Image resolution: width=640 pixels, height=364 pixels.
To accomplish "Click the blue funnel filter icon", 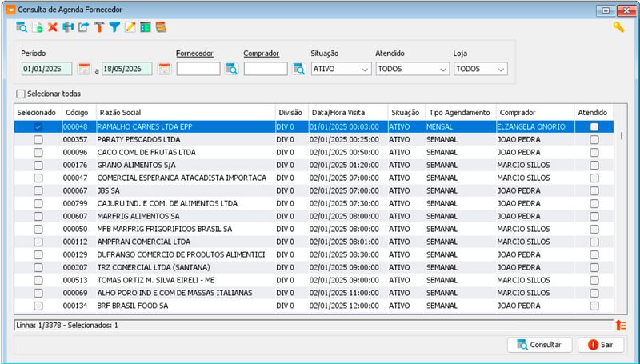I will coord(114,27).
